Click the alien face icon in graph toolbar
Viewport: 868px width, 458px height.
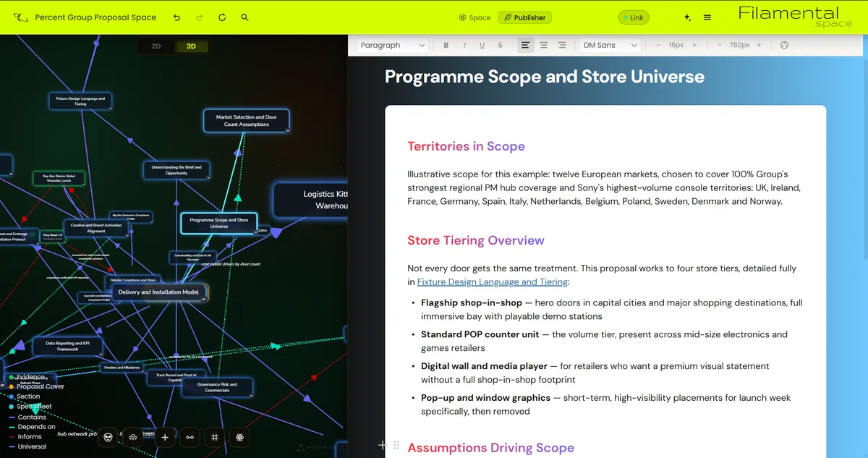click(109, 437)
